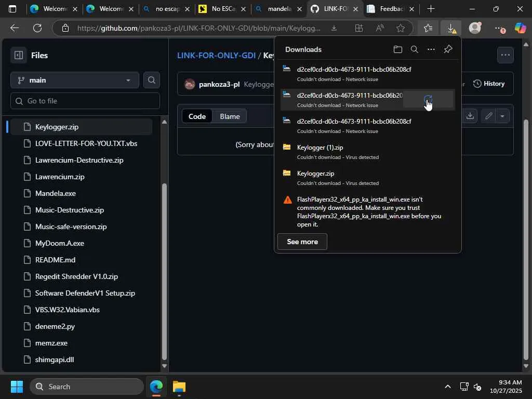
Task: Open downloads folder icon in Downloads panel
Action: (397, 49)
